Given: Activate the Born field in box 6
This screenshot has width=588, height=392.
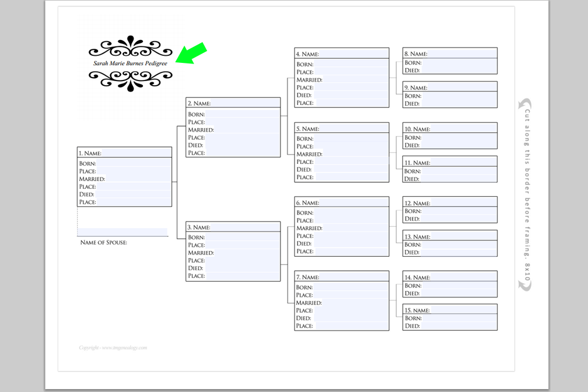Looking at the screenshot, I should tap(350, 213).
